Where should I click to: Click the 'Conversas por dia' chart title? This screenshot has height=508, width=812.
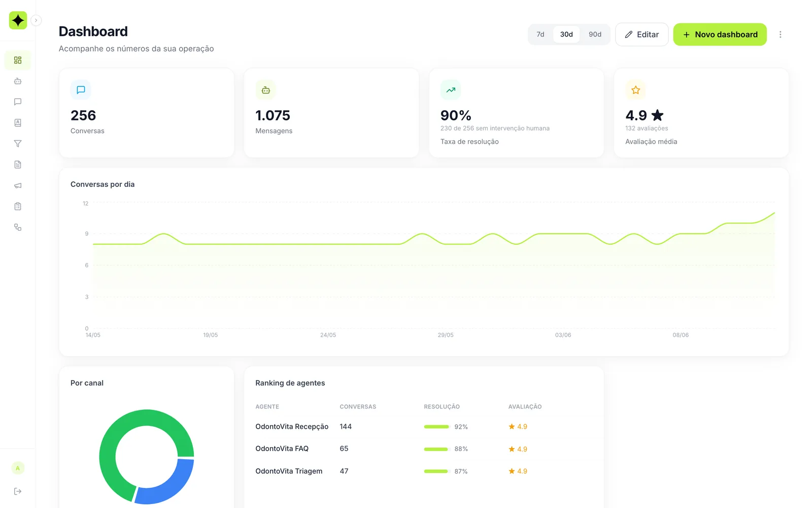103,184
